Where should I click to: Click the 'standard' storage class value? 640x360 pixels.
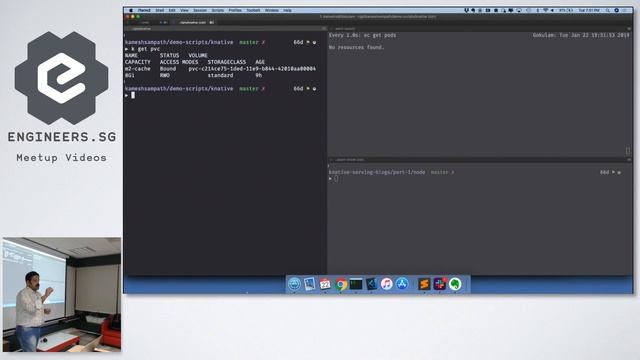tap(220, 75)
